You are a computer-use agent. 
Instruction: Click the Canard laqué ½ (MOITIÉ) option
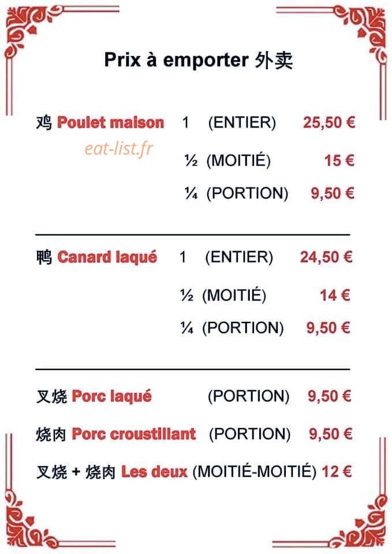coord(223,295)
